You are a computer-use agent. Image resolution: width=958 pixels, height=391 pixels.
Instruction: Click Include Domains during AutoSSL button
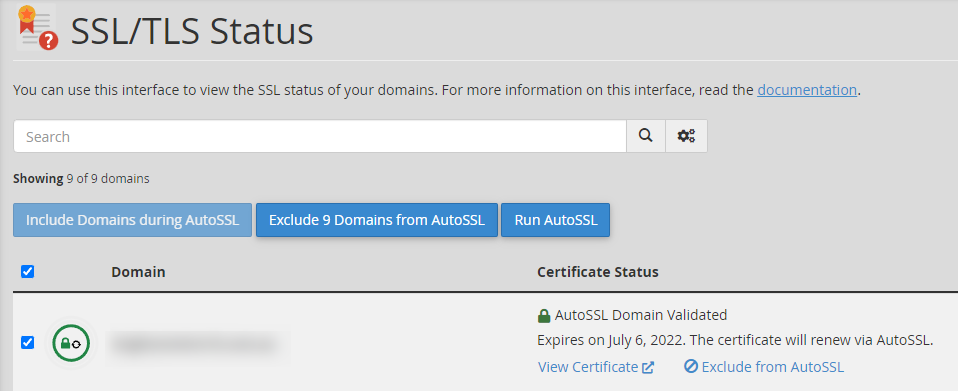[x=133, y=220]
